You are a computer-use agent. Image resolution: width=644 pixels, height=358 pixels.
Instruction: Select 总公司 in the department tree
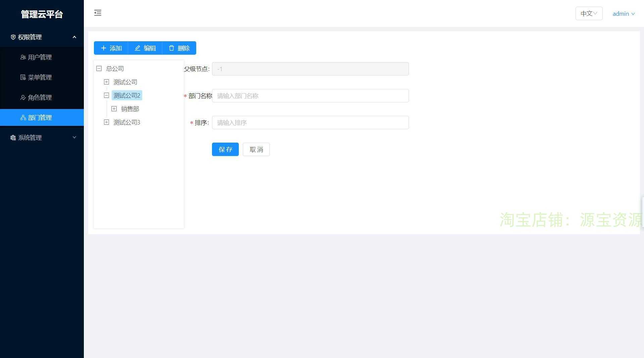115,69
